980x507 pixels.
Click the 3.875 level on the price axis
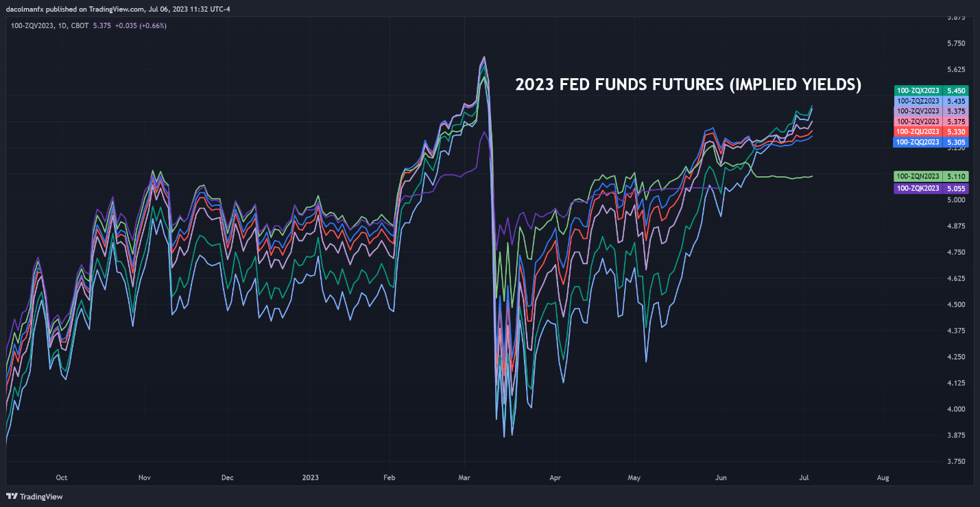(955, 435)
